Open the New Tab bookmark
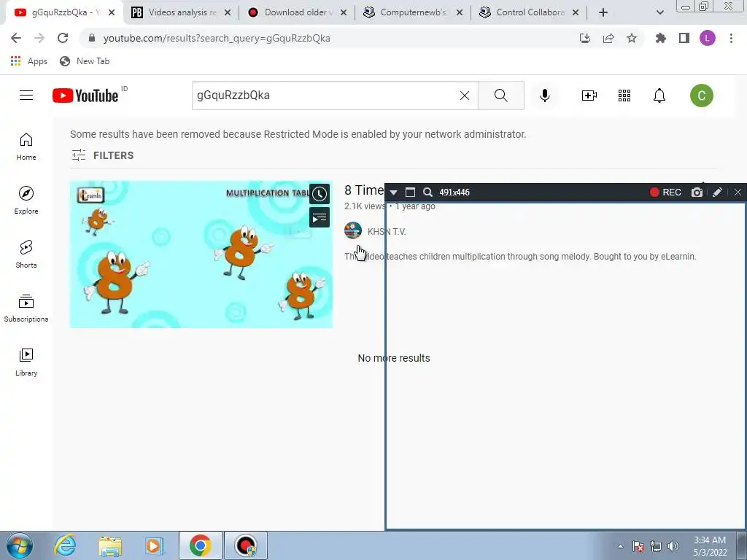 [x=85, y=61]
